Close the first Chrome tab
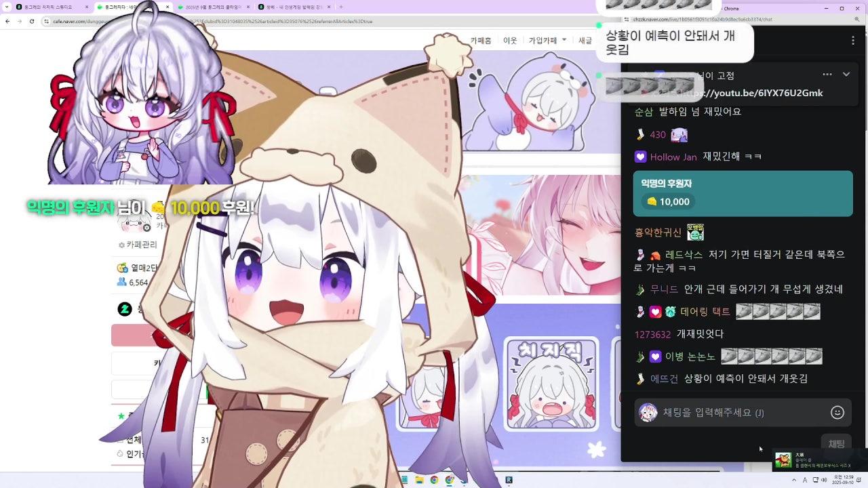 click(87, 7)
